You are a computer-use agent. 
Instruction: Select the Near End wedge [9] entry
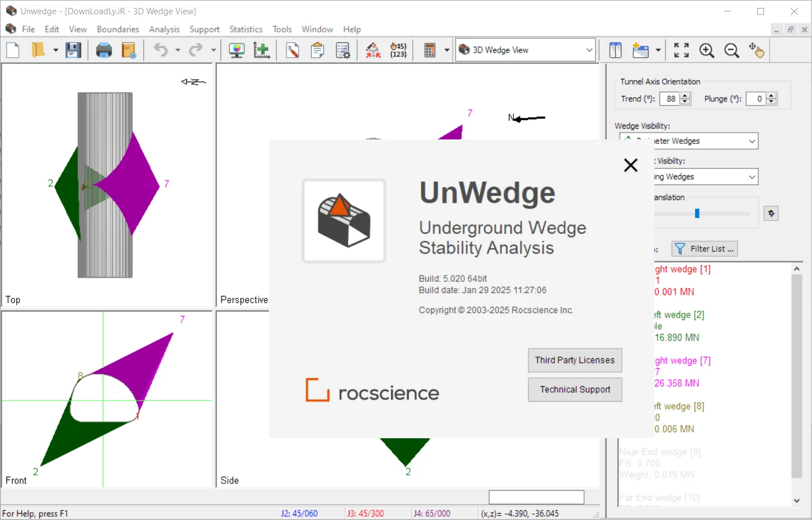click(x=660, y=463)
